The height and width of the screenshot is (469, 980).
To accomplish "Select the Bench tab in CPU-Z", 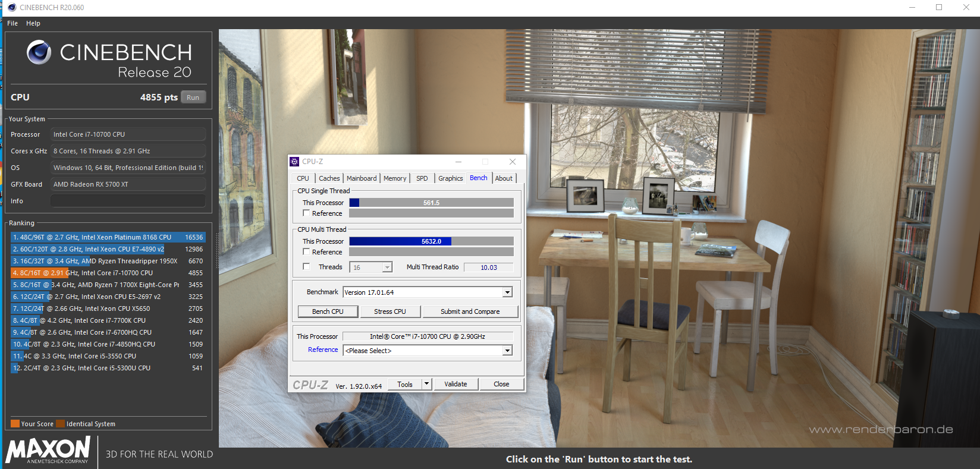I will point(479,178).
